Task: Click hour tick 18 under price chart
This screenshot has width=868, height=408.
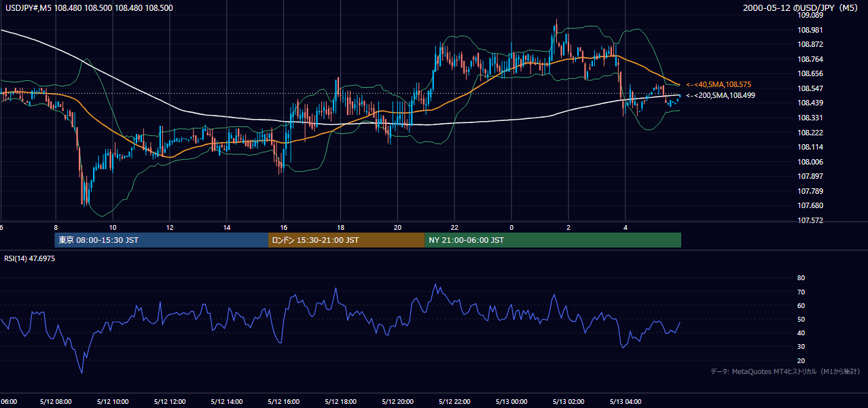Action: click(x=341, y=228)
